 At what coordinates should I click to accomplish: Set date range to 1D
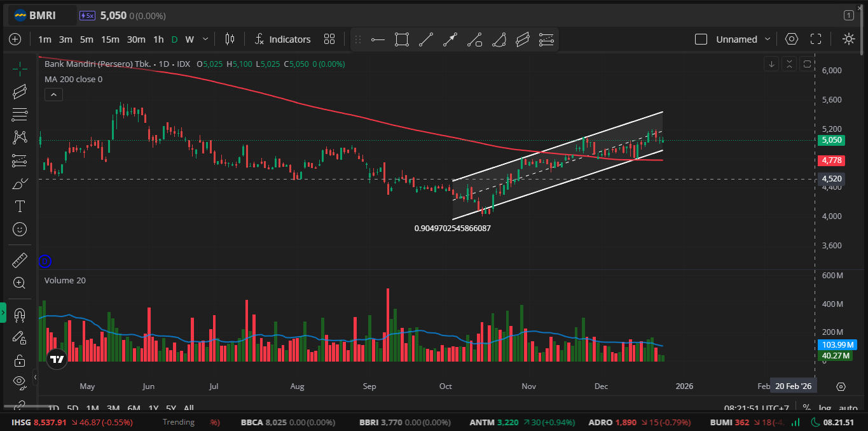click(53, 408)
